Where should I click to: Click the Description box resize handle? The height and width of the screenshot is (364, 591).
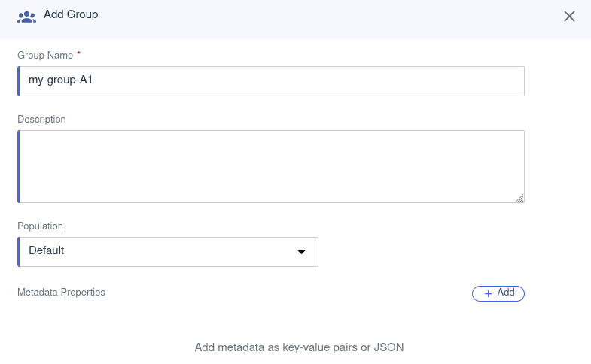(x=519, y=198)
